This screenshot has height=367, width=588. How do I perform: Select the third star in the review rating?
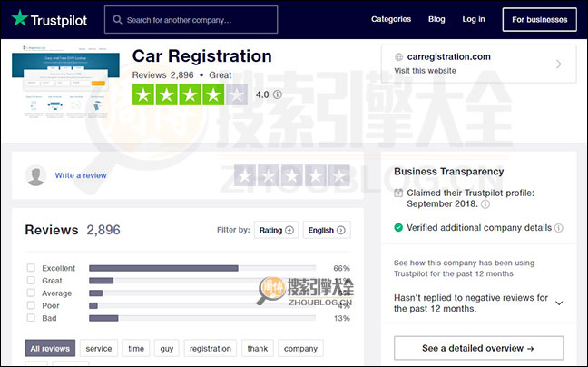tap(292, 175)
